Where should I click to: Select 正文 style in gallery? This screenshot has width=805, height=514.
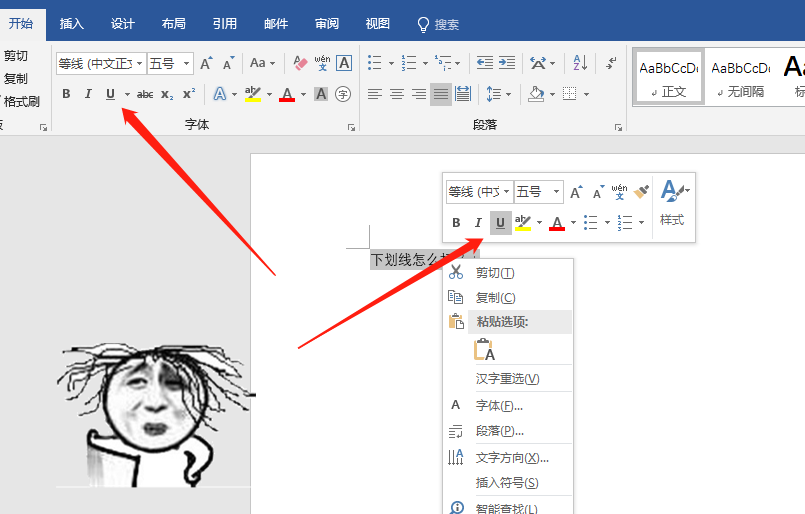(x=668, y=78)
